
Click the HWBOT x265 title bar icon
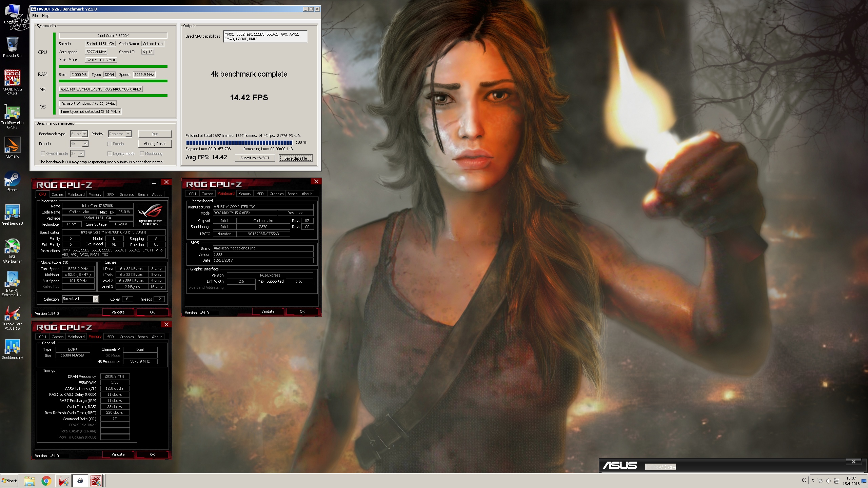point(34,9)
